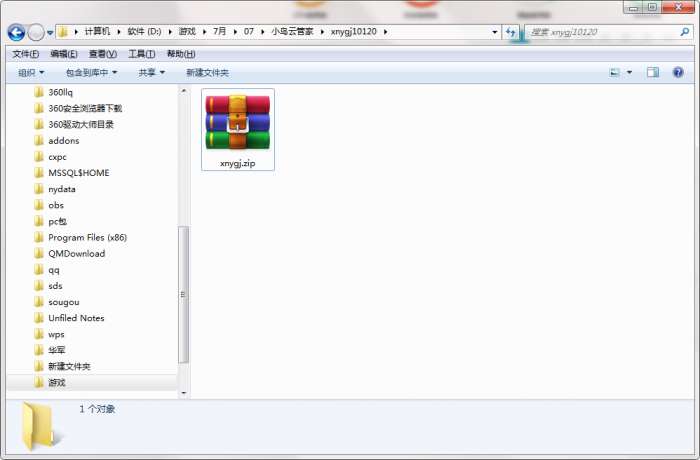This screenshot has height=460, width=700.
Task: Select the QMDownload folder
Action: (x=77, y=254)
